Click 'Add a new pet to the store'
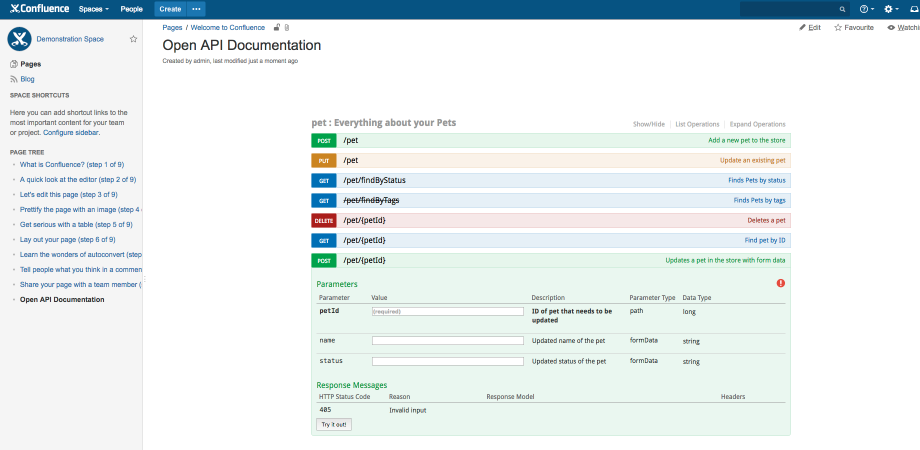This screenshot has height=450, width=920. pos(746,141)
